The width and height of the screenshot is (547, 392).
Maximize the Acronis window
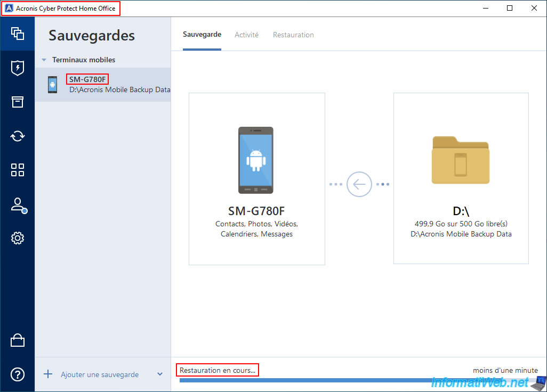click(x=510, y=8)
